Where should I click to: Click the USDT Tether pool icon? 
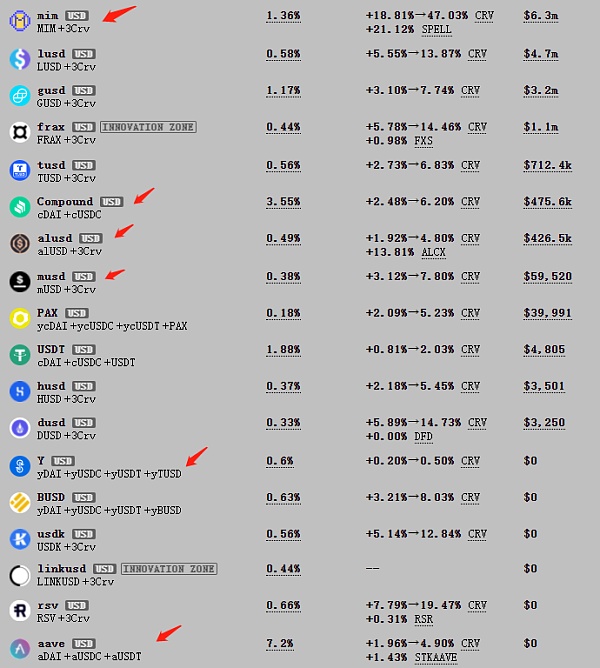[20, 355]
